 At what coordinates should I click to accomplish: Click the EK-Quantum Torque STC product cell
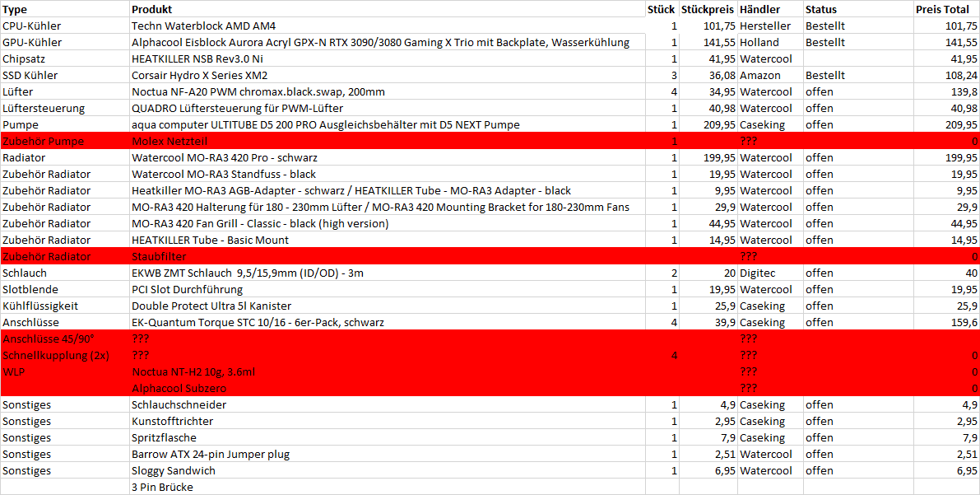tap(388, 322)
